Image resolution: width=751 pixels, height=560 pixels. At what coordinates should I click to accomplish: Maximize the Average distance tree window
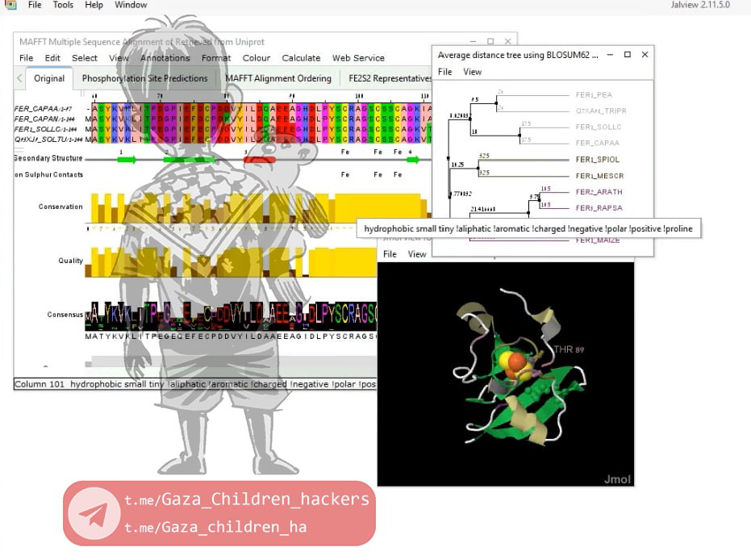(628, 55)
